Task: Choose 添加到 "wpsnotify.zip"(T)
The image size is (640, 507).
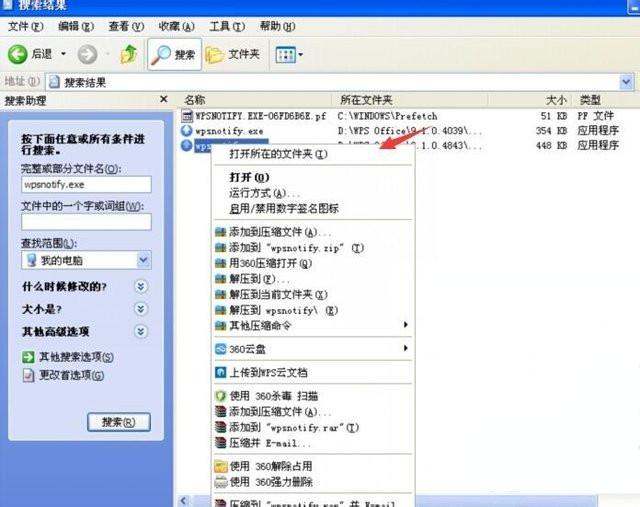Action: (313, 248)
